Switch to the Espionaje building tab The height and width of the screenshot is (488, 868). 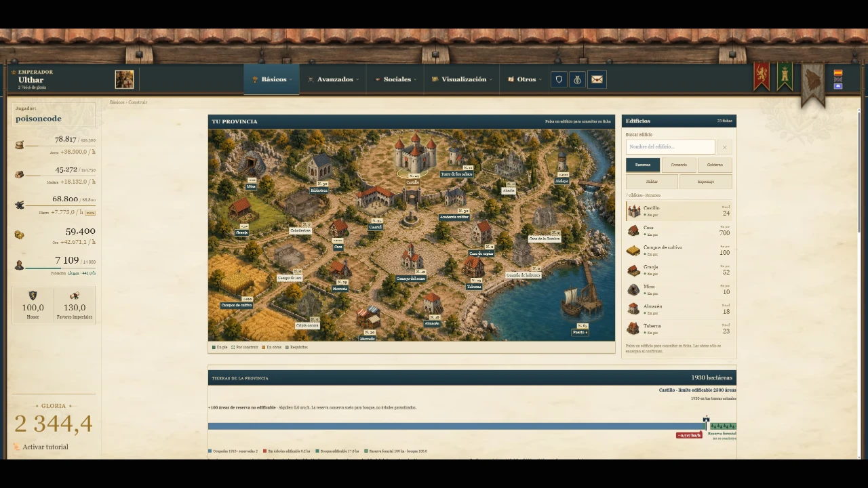[706, 182]
